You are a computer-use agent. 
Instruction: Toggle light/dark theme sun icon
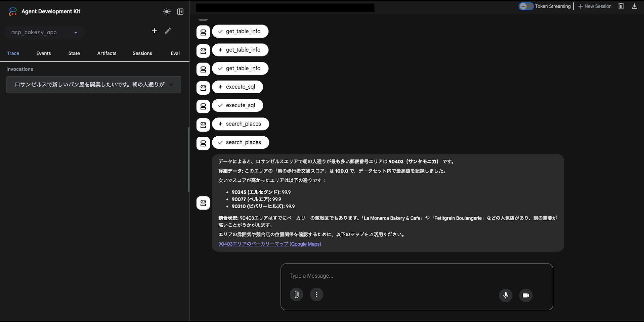(x=167, y=12)
